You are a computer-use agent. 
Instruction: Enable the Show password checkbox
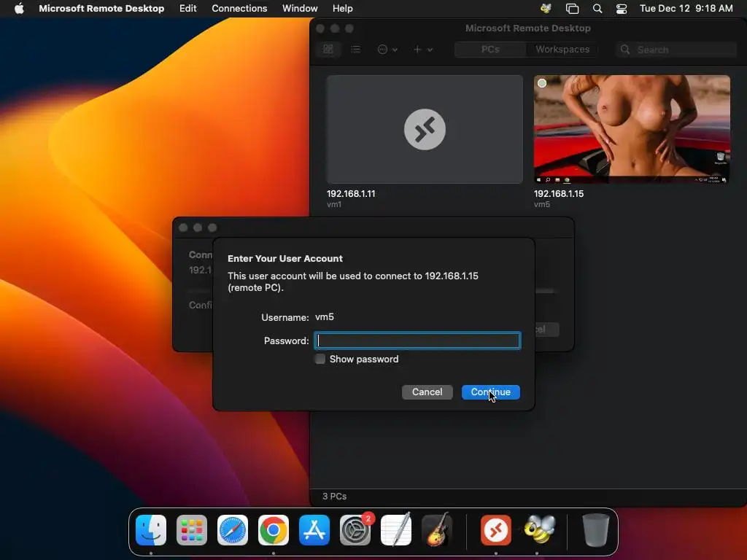320,359
